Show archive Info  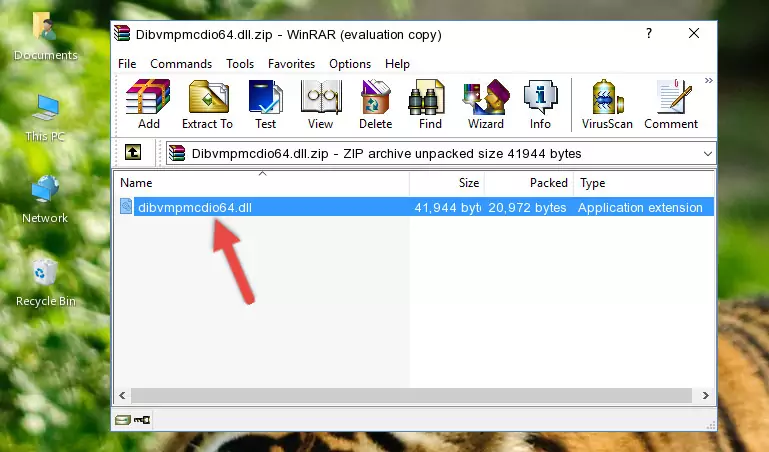click(x=540, y=104)
